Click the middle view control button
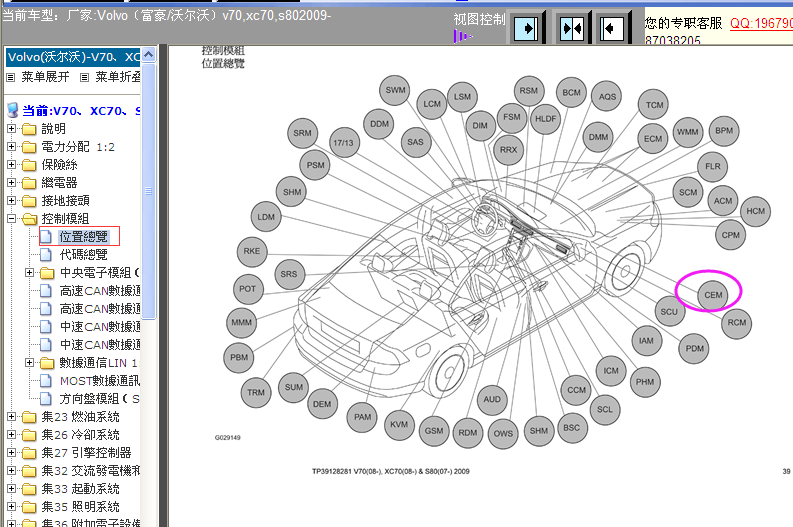The height and width of the screenshot is (527, 793). (570, 28)
